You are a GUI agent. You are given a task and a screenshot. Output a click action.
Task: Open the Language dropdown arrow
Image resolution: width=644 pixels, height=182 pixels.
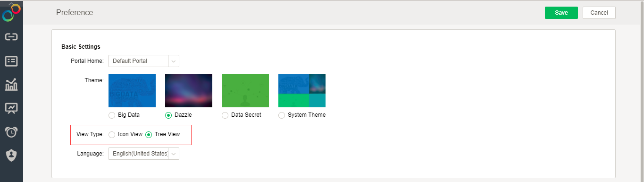[x=174, y=154]
